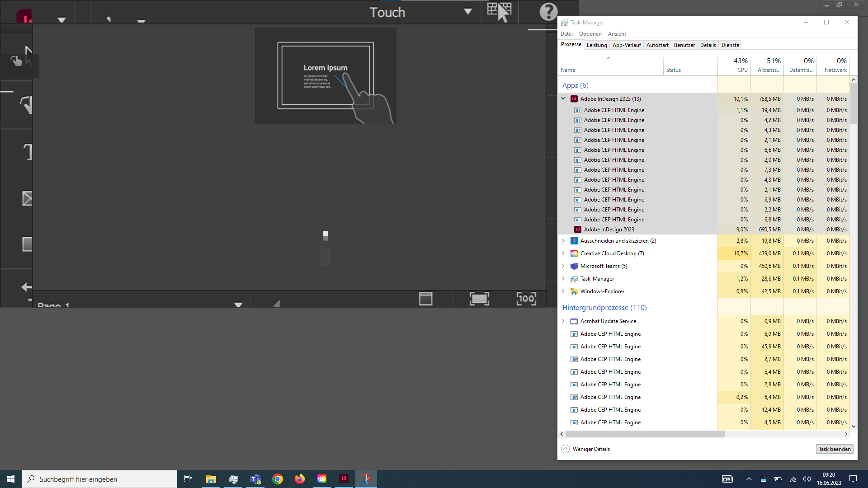Click the page preview icon in status bar
The height and width of the screenshot is (488, 868).
click(425, 298)
